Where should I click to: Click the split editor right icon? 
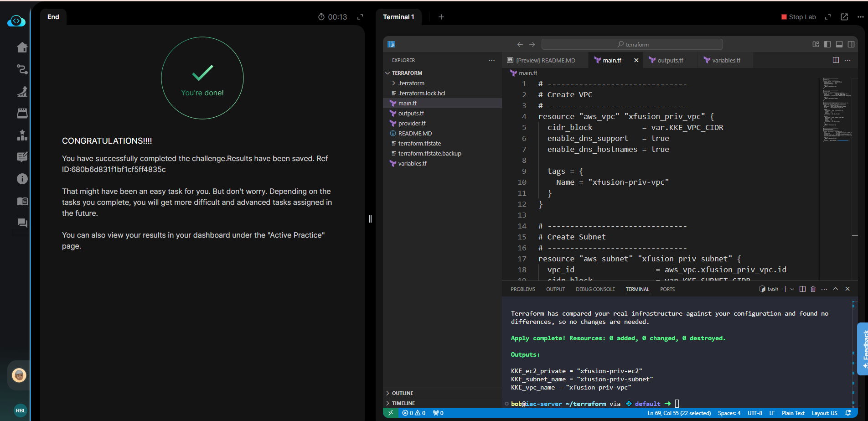click(836, 60)
